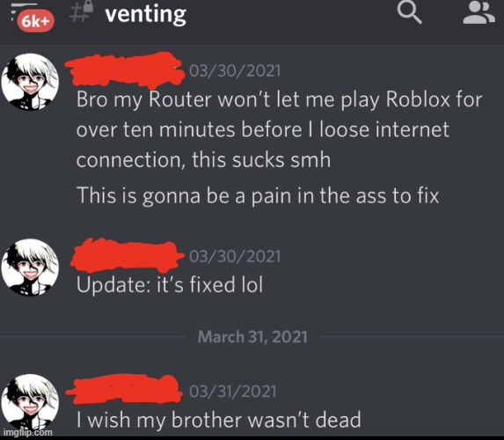Show the member list icon

pyautogui.click(x=478, y=13)
